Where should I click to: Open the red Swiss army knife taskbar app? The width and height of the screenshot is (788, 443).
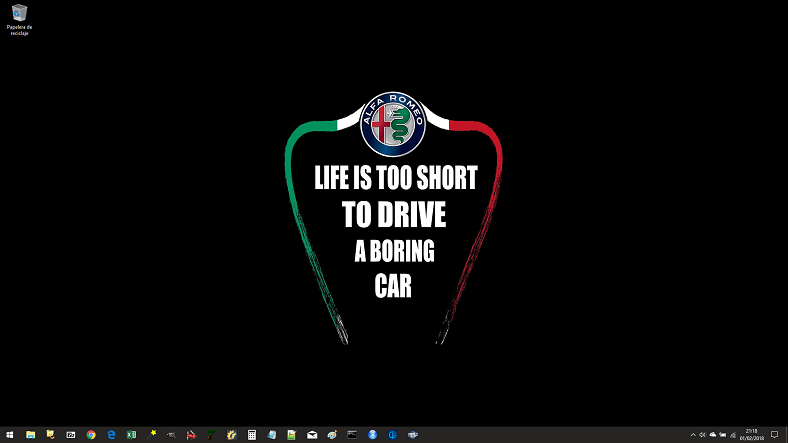click(x=191, y=435)
